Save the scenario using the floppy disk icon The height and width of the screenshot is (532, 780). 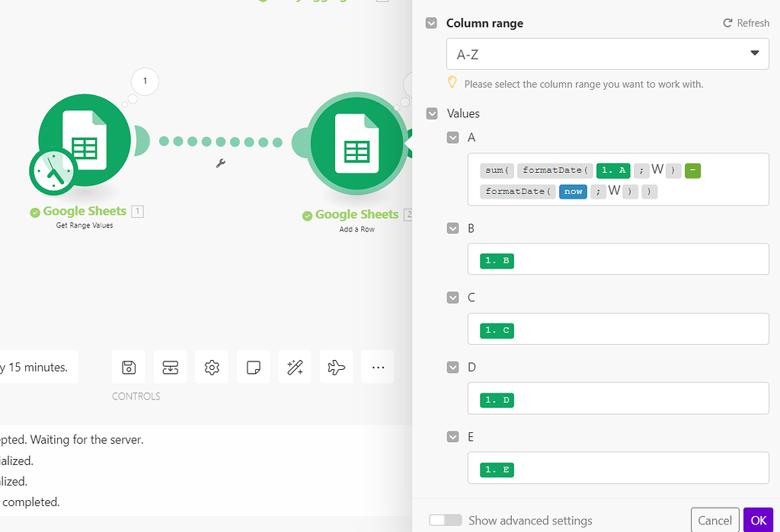[129, 367]
